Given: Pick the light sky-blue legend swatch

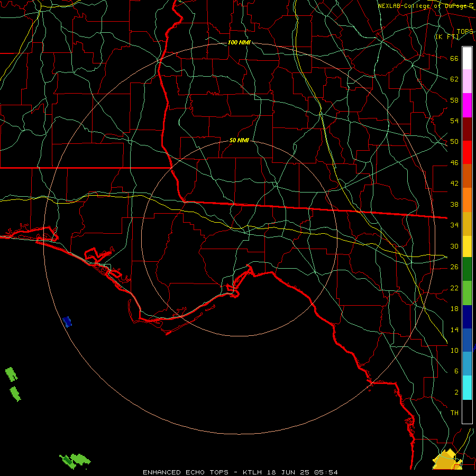Looking at the screenshot, I should click(467, 363).
